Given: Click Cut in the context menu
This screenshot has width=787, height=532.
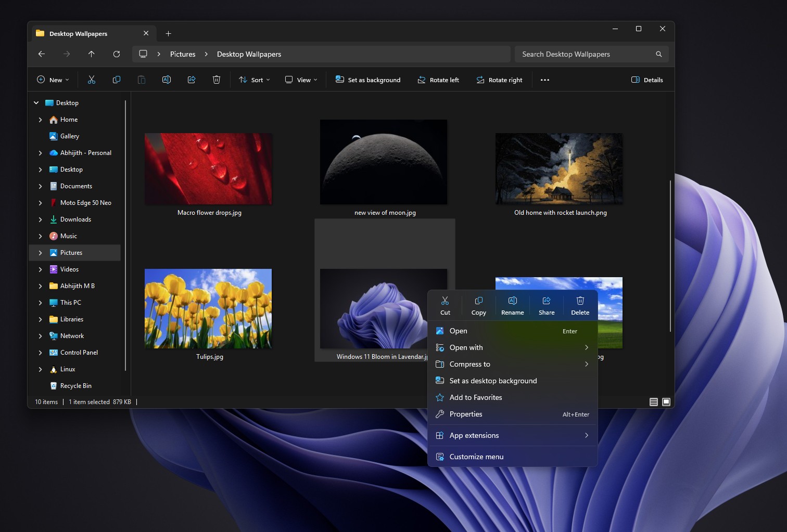Looking at the screenshot, I should pos(445,306).
